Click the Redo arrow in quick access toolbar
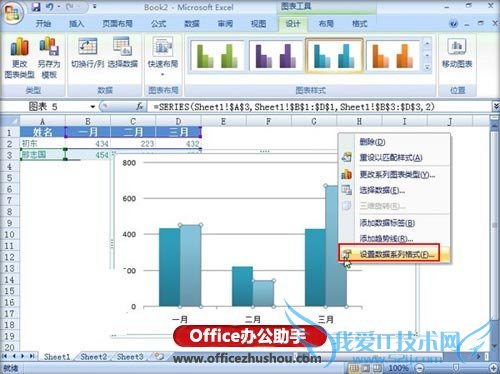500x374 pixels. (70, 7)
